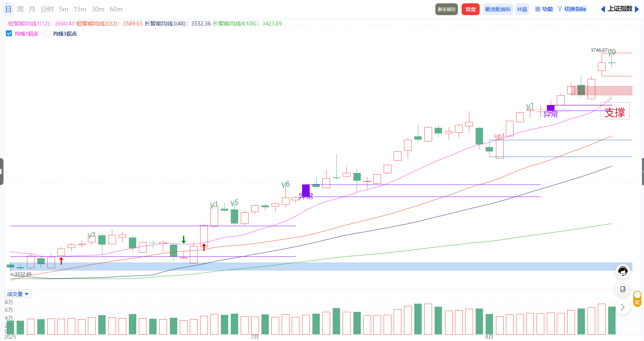Screen dimensions: 644x341
Task: Click the 7月 date axis label
Action: click(255, 337)
